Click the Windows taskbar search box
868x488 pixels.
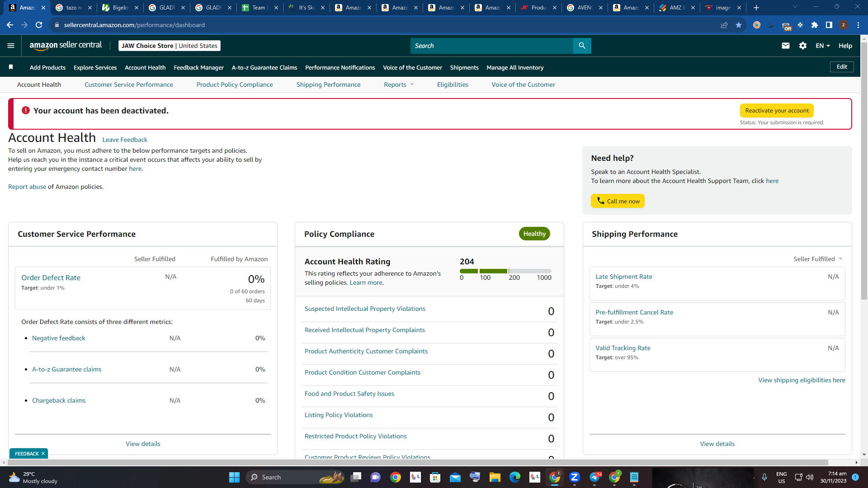pos(295,477)
